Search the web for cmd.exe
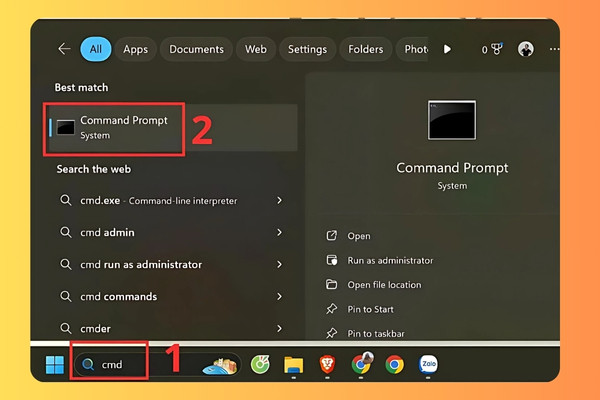This screenshot has width=600, height=400. [158, 201]
